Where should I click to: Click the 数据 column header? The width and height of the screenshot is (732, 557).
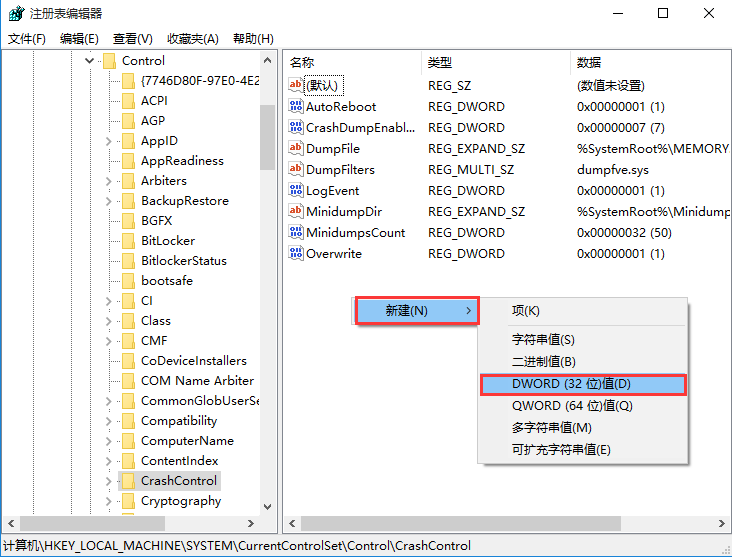pyautogui.click(x=589, y=62)
